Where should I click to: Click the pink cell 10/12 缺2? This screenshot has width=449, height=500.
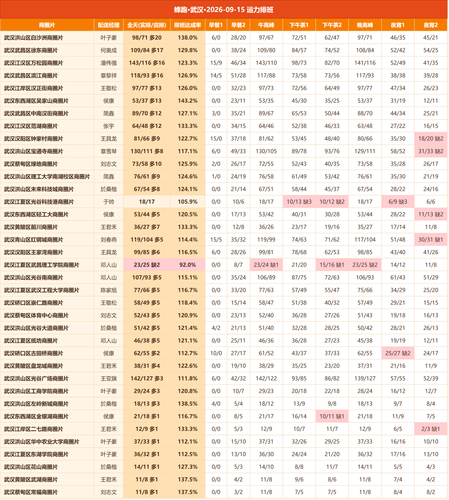coord(332,202)
